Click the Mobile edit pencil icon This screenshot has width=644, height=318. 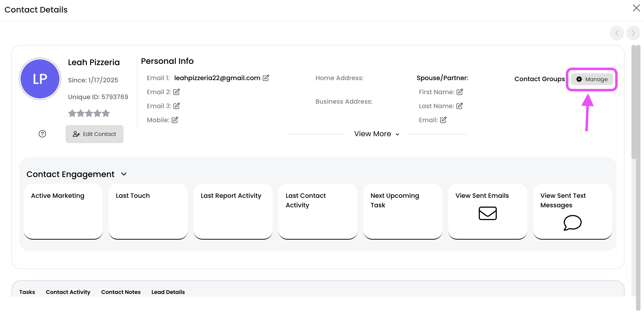coord(175,120)
